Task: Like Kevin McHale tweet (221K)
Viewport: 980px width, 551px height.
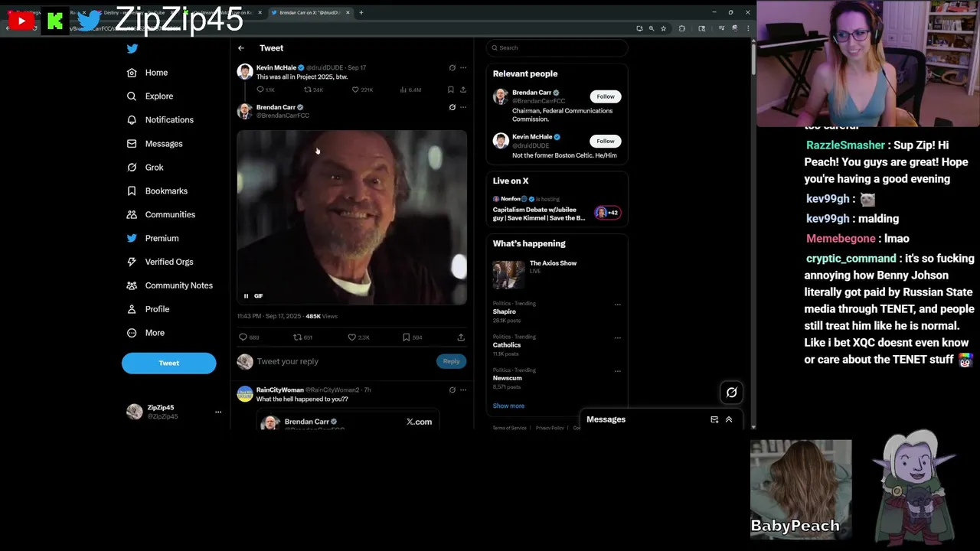Action: point(362,90)
